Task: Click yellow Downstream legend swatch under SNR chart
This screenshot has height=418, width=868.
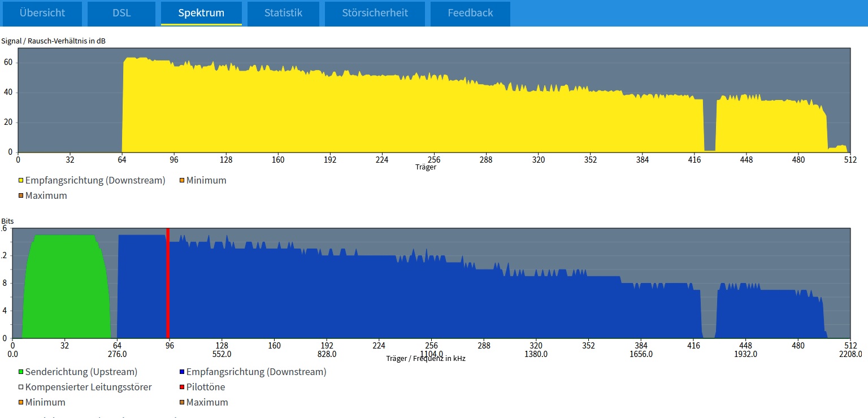Action: pos(21,181)
